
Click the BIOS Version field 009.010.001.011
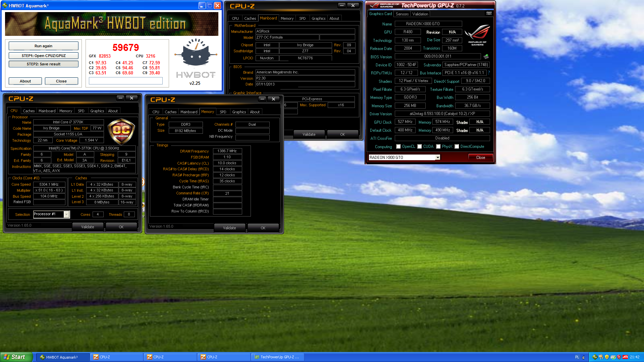[x=438, y=56]
